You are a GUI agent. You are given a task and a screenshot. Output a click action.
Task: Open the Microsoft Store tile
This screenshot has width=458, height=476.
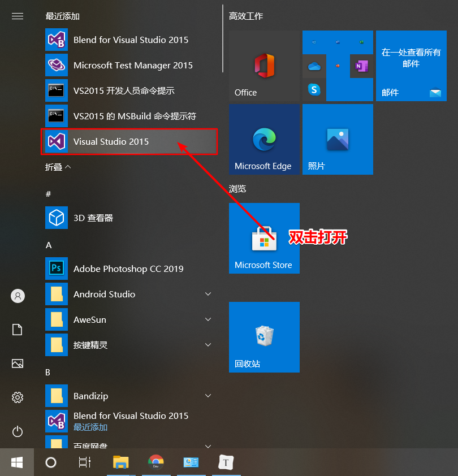[264, 239]
